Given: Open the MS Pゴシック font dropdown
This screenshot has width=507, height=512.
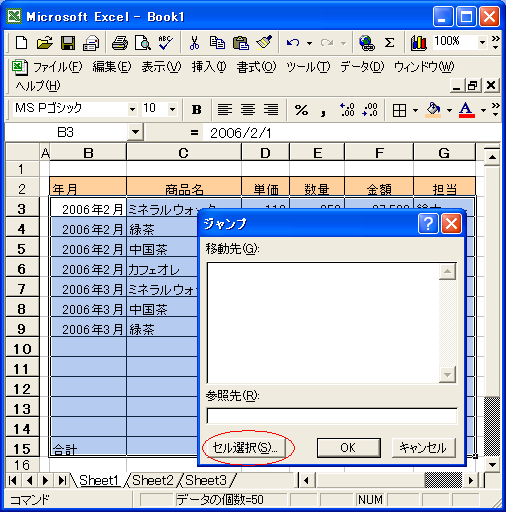Looking at the screenshot, I should point(132,109).
